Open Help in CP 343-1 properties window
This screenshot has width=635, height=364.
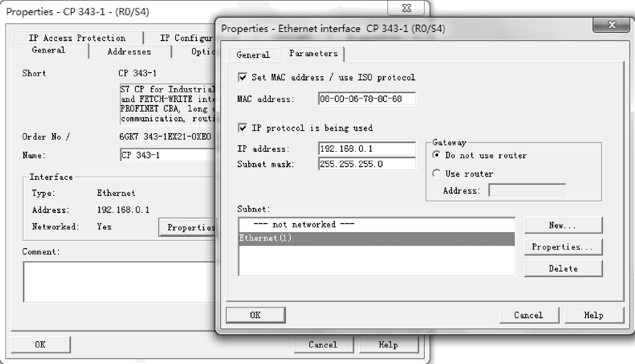coord(388,345)
